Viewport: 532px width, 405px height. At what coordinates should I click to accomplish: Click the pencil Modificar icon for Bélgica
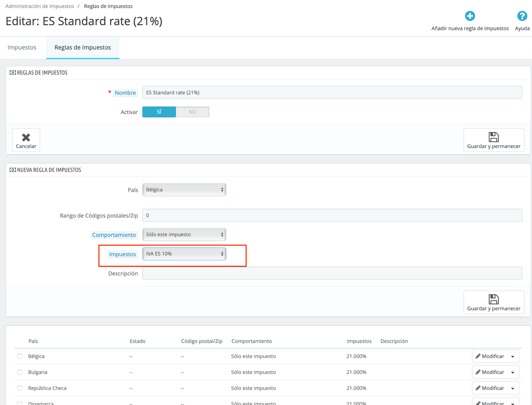click(478, 356)
